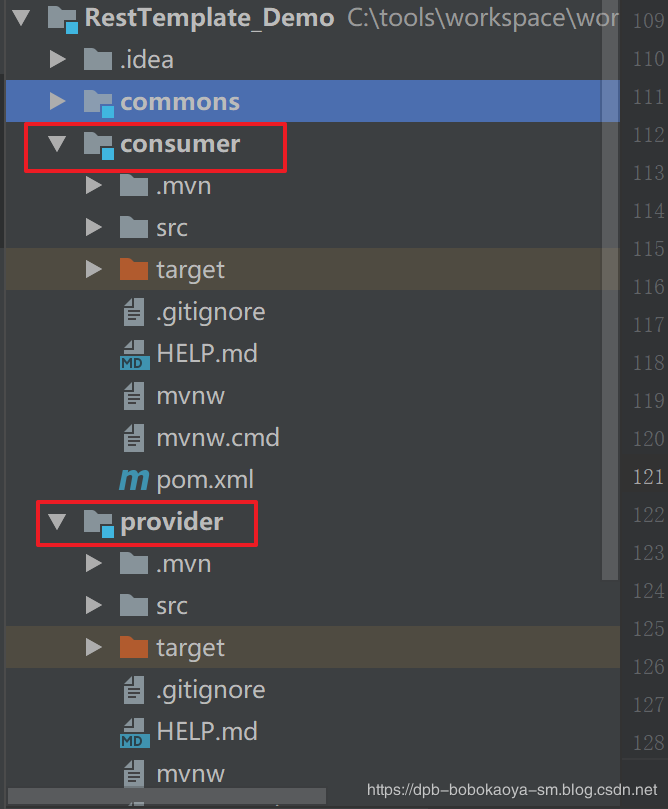
Task: Click the Maven pom.xml file icon
Action: click(x=133, y=480)
